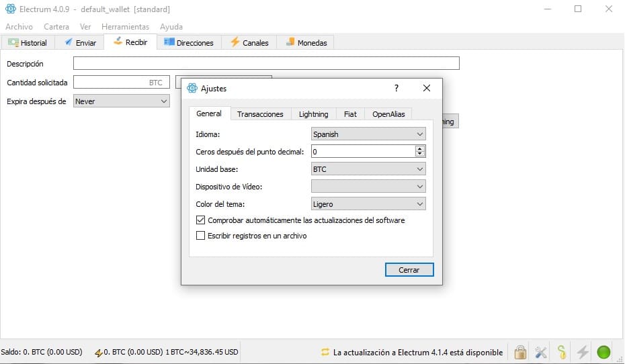Screen dimensions: 625x364
Task: Expand the Expira después de dropdown
Action: (x=122, y=101)
